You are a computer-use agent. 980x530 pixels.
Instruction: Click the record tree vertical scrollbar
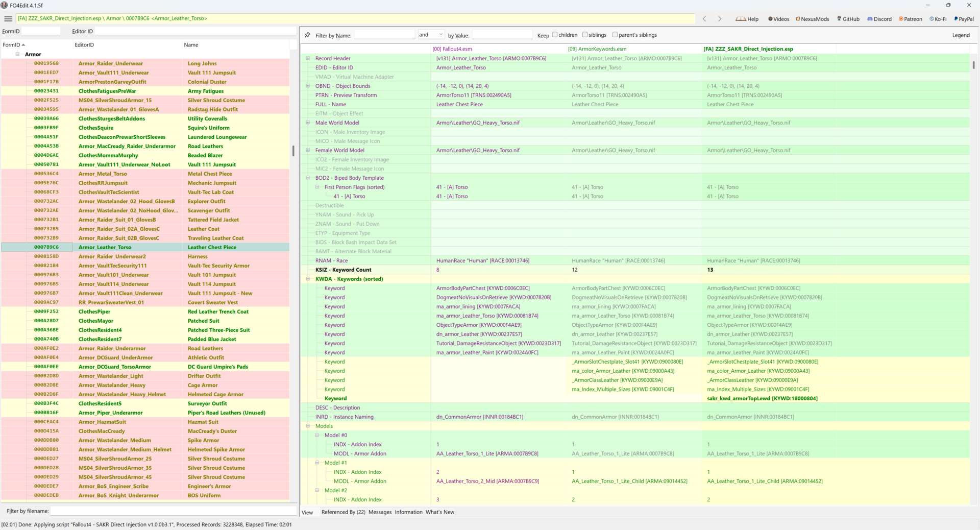point(293,151)
